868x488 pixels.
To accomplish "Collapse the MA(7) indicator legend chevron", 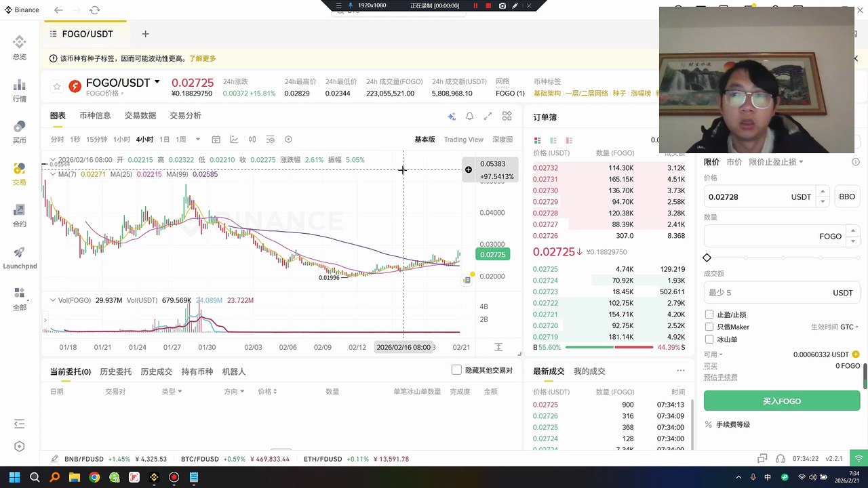I will [x=53, y=174].
